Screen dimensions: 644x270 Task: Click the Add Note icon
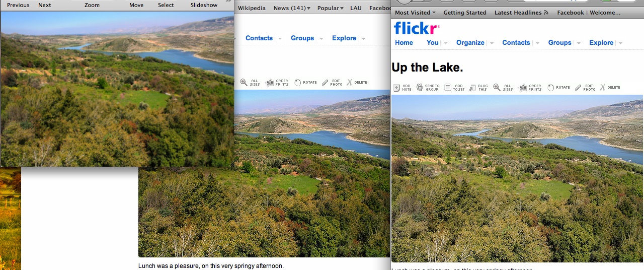point(396,88)
